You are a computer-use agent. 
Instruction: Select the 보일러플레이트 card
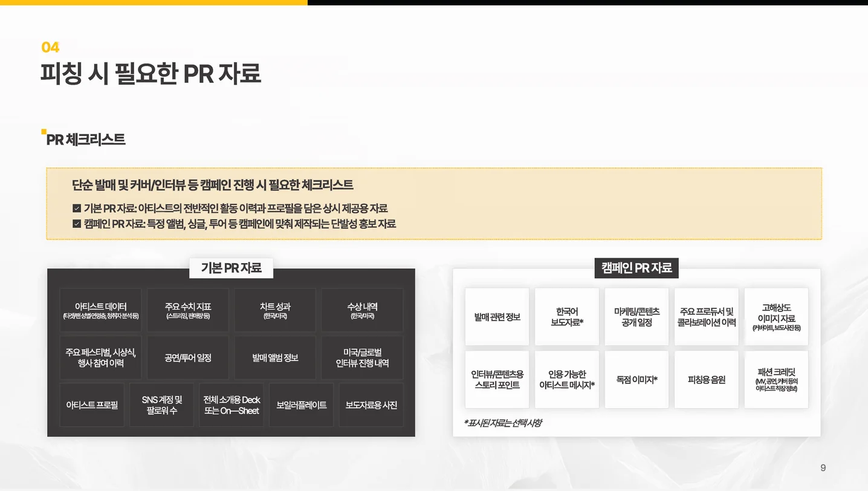301,405
